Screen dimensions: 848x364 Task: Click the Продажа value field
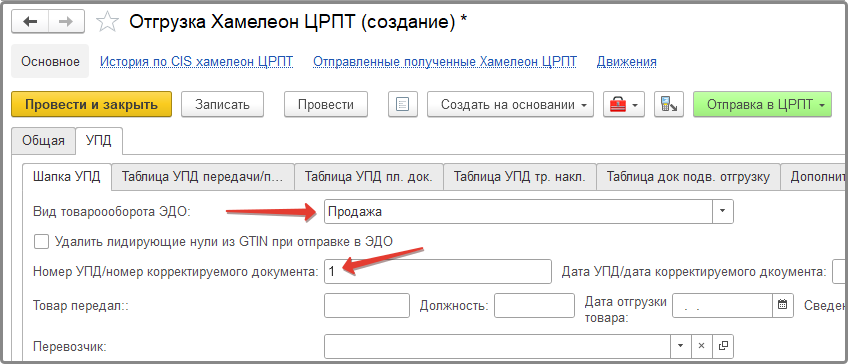[518, 212]
